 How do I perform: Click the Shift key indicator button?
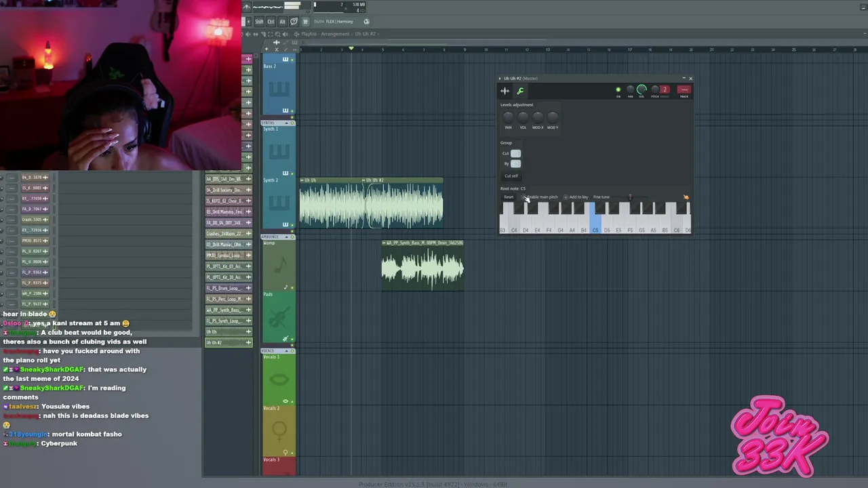point(259,22)
